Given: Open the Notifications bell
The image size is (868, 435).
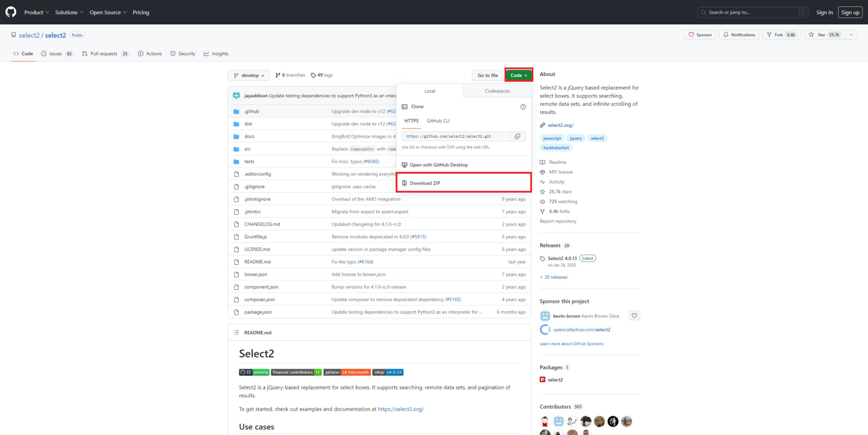Looking at the screenshot, I should [739, 34].
